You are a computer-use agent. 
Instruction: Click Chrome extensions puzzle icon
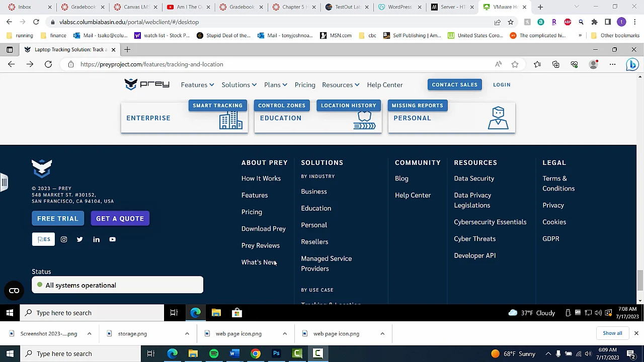[x=594, y=22]
